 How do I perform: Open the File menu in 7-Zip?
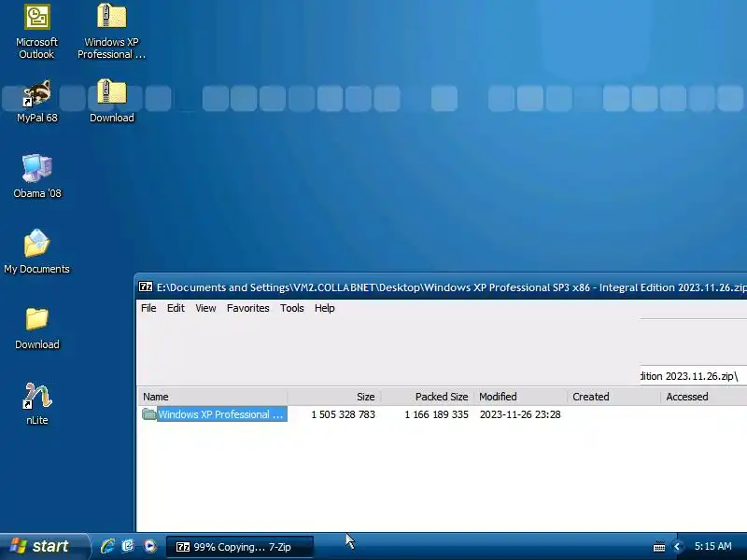point(148,308)
